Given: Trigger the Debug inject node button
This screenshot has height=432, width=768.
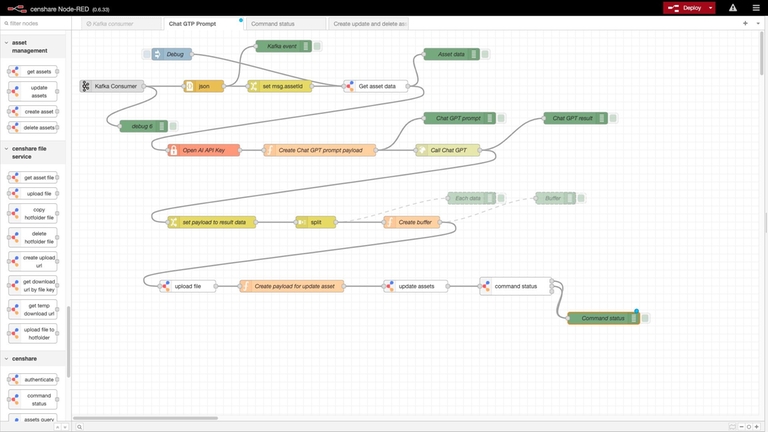Looking at the screenshot, I should (146, 54).
